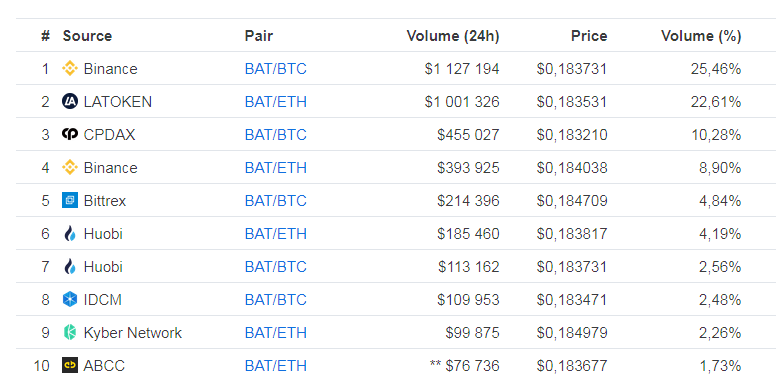This screenshot has width=776, height=378.
Task: Sort table by Price column header
Action: pyautogui.click(x=589, y=36)
